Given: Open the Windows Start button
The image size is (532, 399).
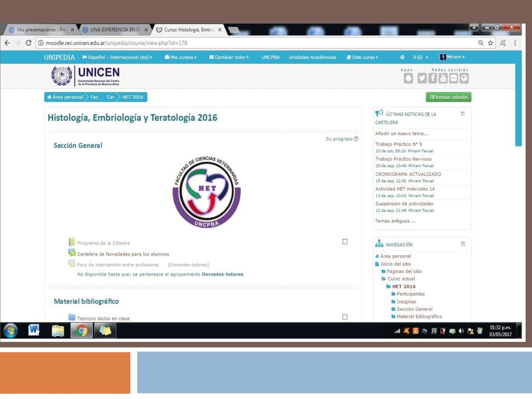Looking at the screenshot, I should pos(10,331).
